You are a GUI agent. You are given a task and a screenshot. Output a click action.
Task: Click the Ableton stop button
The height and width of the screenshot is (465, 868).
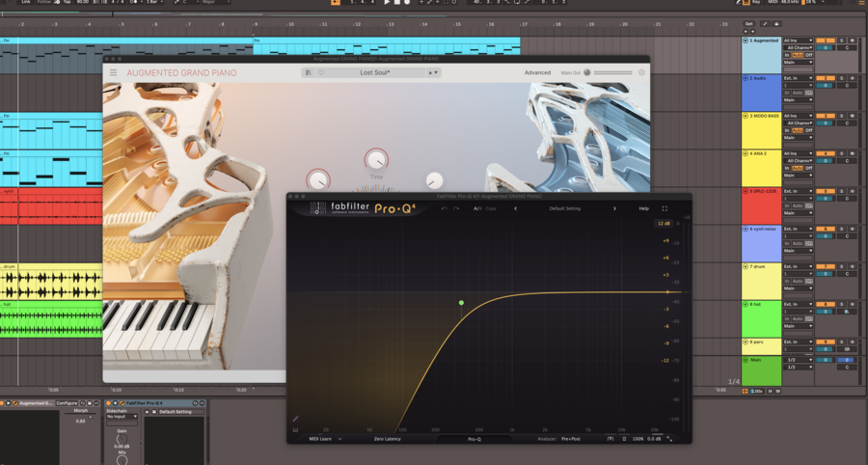(397, 2)
